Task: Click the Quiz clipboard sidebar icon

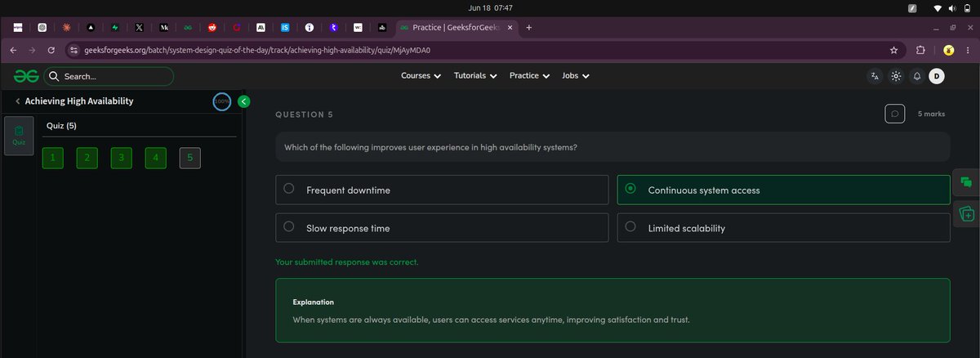Action: pos(19,136)
